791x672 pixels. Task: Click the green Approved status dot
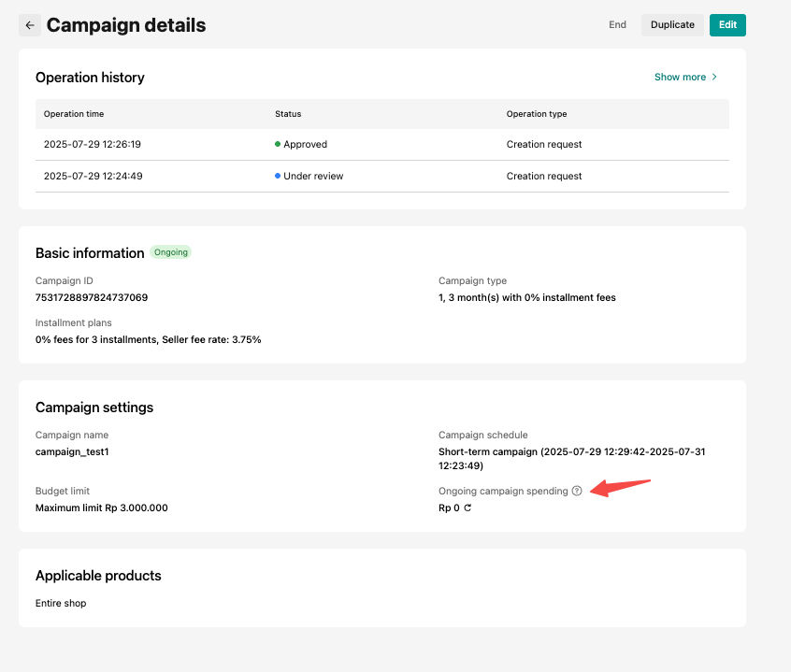(x=278, y=145)
